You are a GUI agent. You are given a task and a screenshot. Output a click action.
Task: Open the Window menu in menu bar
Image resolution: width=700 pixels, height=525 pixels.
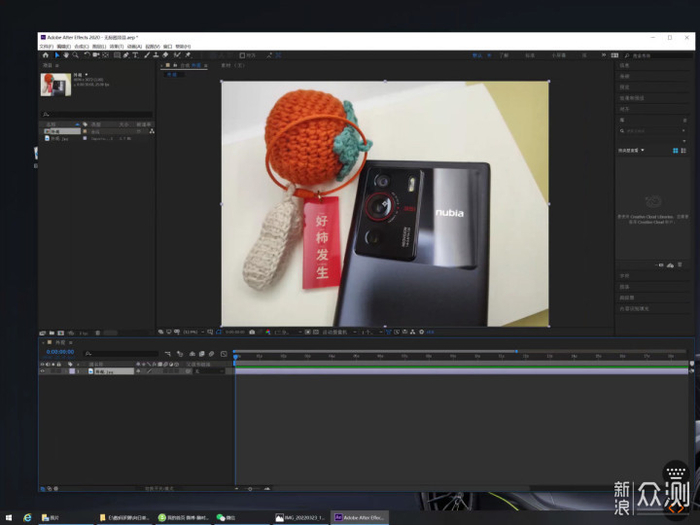pos(166,46)
